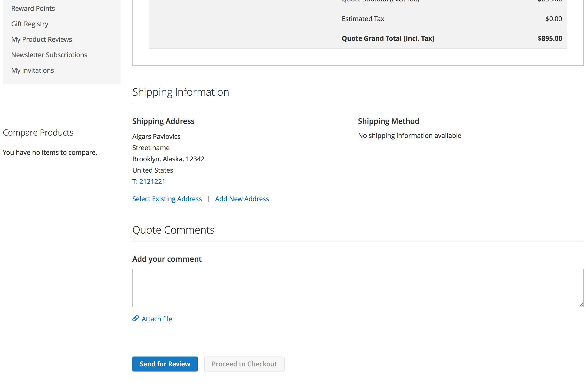Screen dimensions: 588x387
Task: Go to Gift Registry in sidebar
Action: coord(30,24)
